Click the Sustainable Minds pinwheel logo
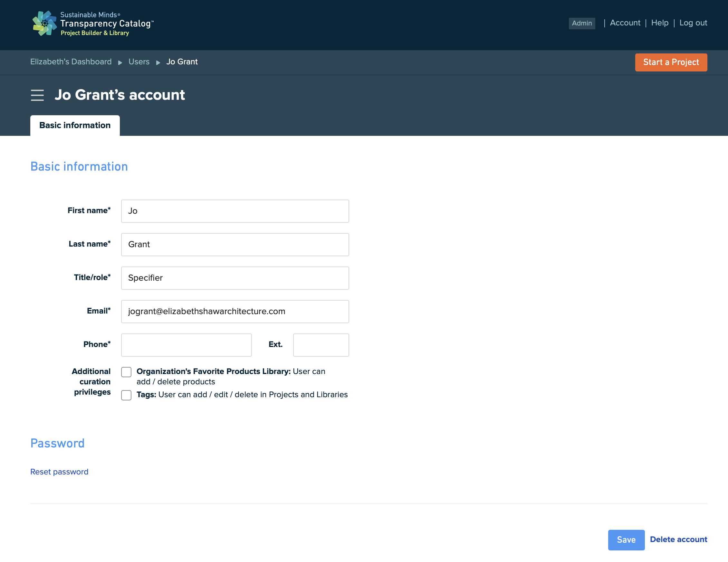The width and height of the screenshot is (728, 562). pyautogui.click(x=44, y=23)
